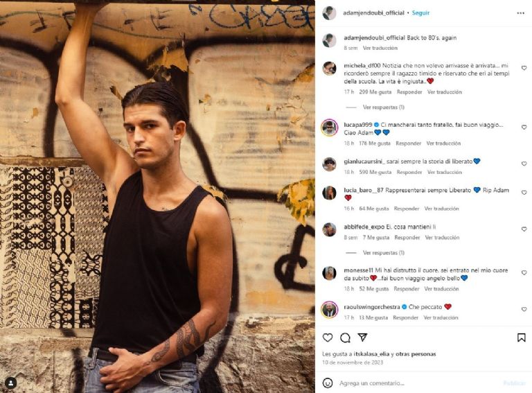Like gianlucaursini_'s comment
The image size is (532, 393).
coord(524,164)
